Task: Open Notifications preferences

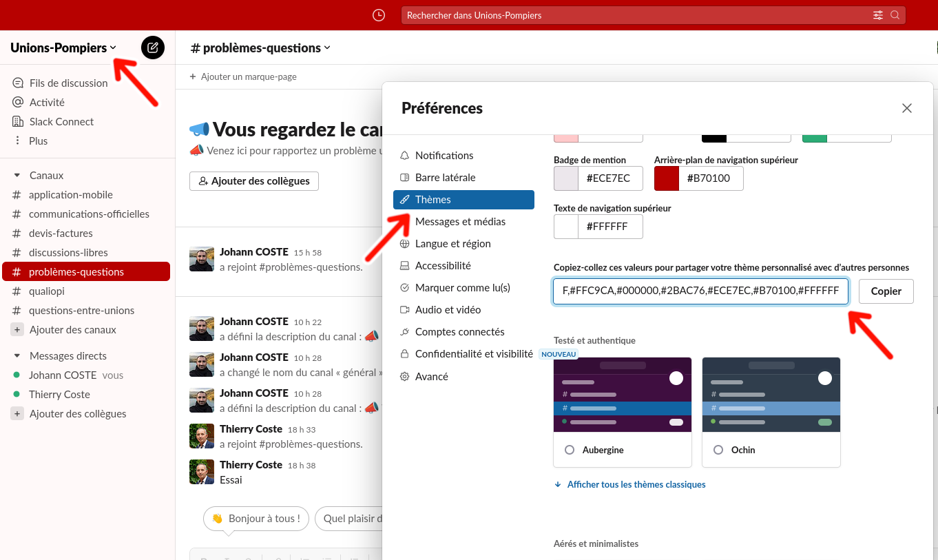Action: (463, 156)
